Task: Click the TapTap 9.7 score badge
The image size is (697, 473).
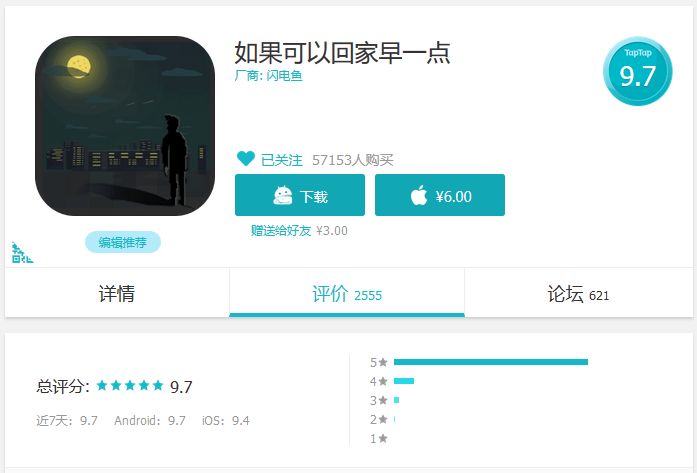Action: click(637, 71)
